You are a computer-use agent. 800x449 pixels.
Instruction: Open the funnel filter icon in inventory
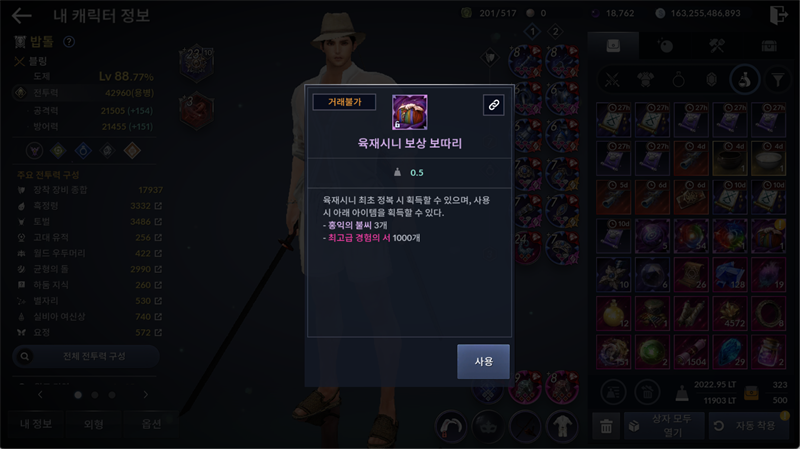tap(778, 80)
